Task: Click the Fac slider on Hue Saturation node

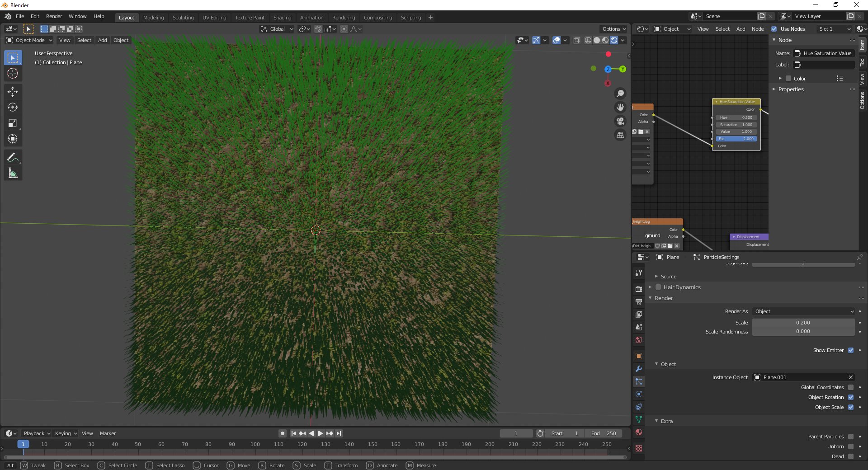Action: coord(736,139)
